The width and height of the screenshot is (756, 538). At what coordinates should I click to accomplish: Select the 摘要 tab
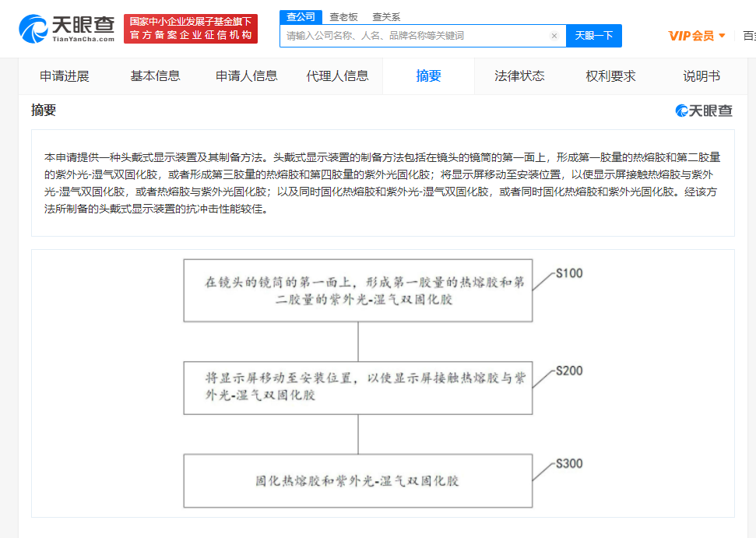point(428,76)
